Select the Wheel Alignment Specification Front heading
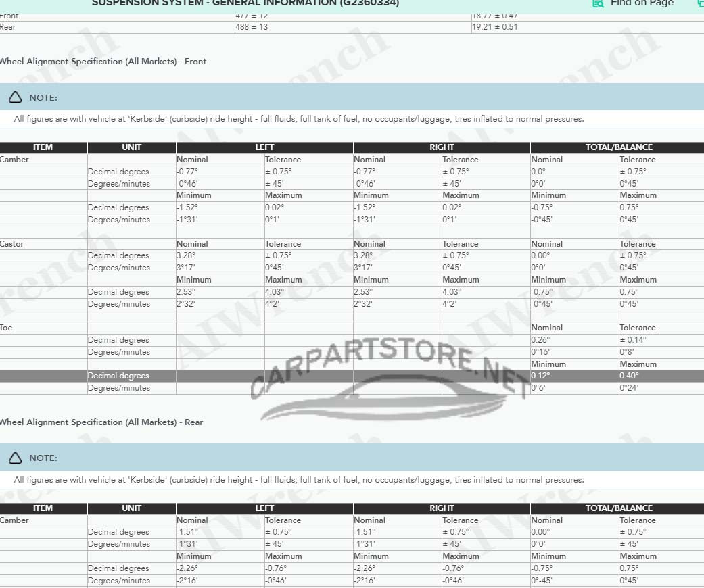This screenshot has height=588, width=704. point(102,62)
